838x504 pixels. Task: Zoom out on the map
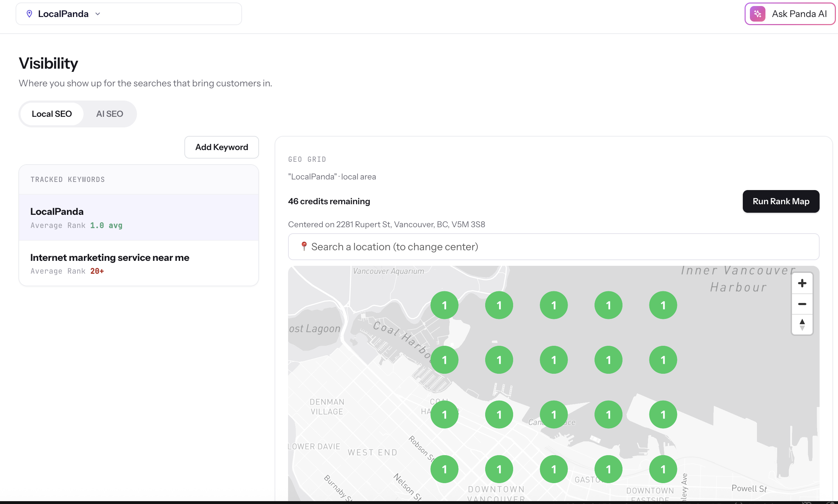pos(802,304)
